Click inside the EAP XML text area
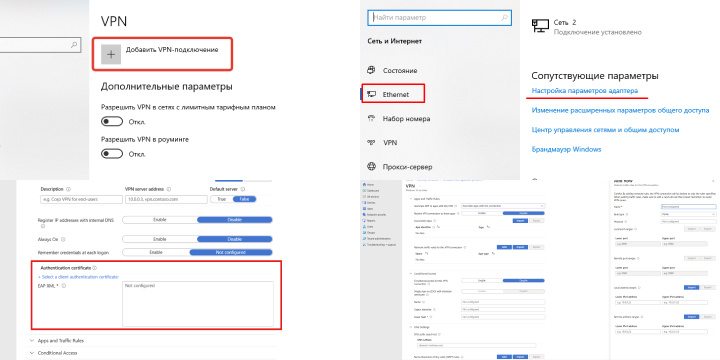This screenshot has width=720, height=360. coord(198,304)
